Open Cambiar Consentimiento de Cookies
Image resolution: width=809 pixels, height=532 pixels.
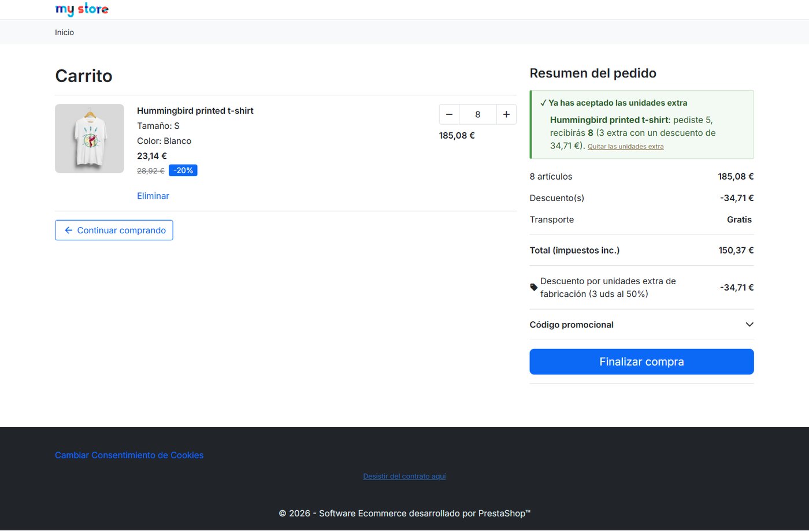(x=129, y=455)
